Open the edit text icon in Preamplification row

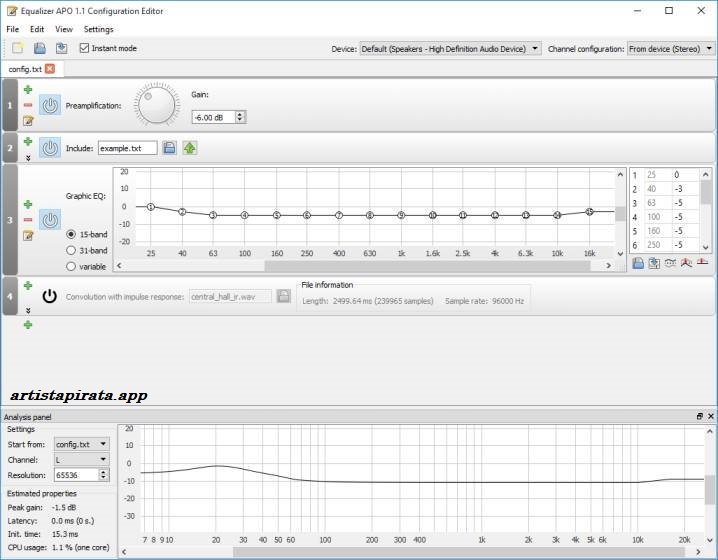(28, 121)
